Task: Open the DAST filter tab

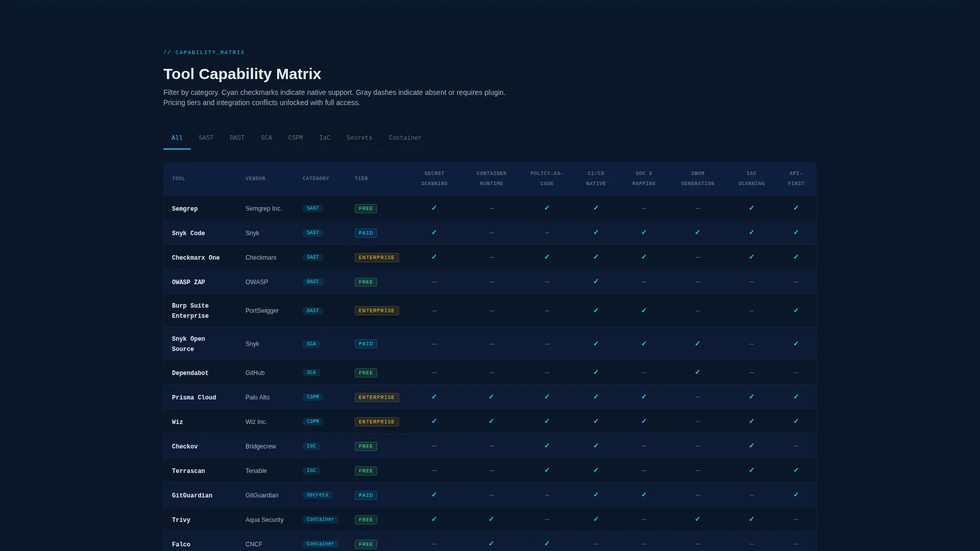Action: tap(237, 138)
